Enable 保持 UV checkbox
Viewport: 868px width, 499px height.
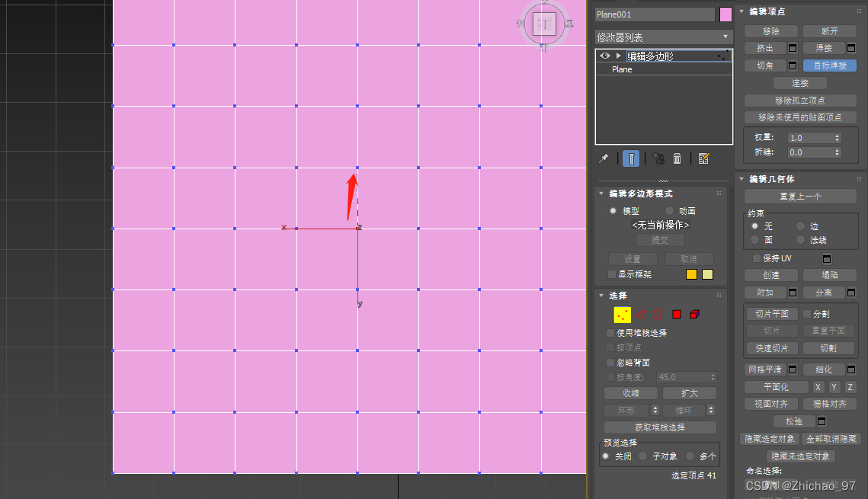tap(756, 258)
